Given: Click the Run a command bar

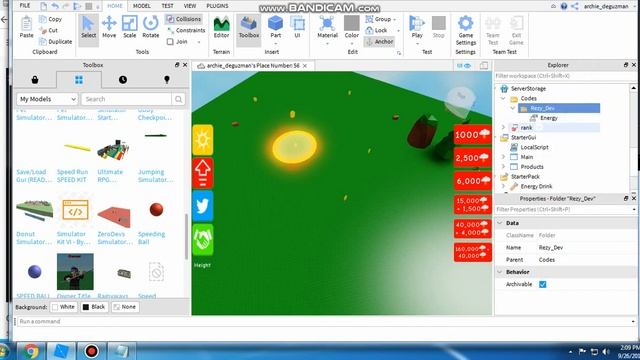Looking at the screenshot, I should (324, 322).
